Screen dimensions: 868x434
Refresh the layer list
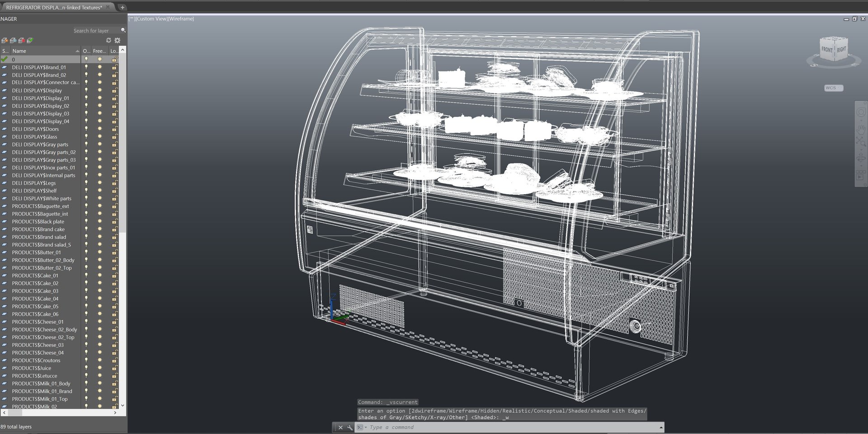(108, 40)
